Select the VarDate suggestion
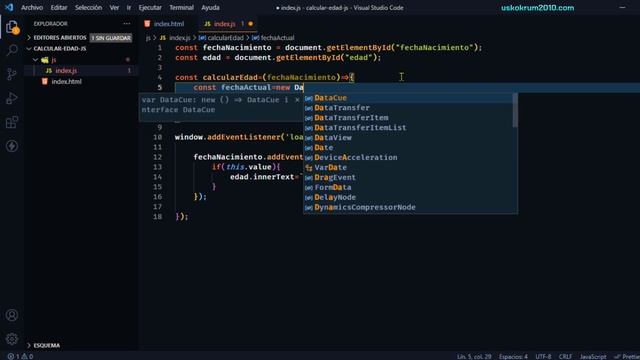 pyautogui.click(x=408, y=167)
